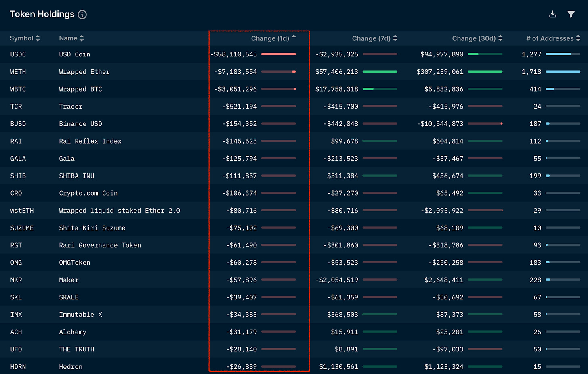
Task: Click the SHIBA INU name
Action: click(77, 176)
